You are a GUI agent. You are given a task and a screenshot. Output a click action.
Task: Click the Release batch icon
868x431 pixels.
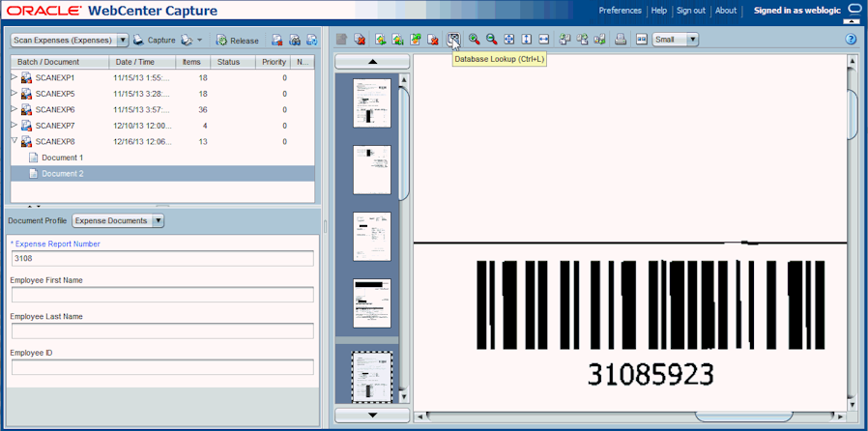click(x=221, y=41)
